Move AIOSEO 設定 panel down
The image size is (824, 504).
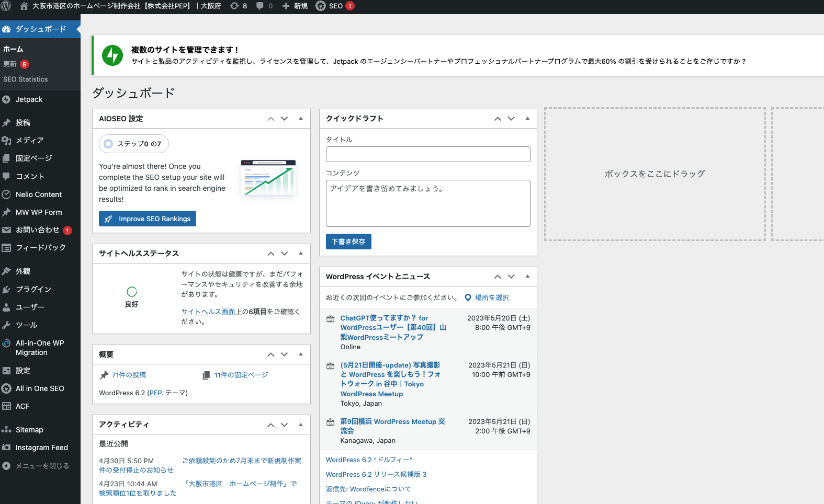click(x=285, y=119)
